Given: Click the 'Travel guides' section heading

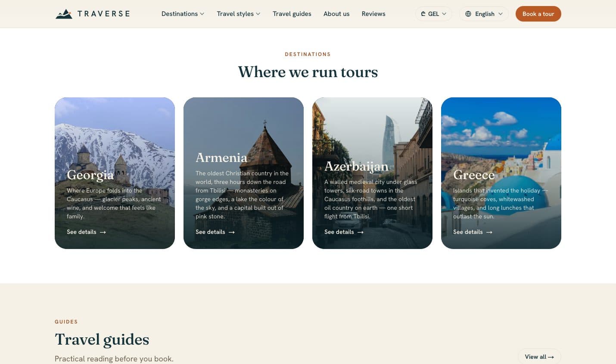Looking at the screenshot, I should tap(102, 339).
